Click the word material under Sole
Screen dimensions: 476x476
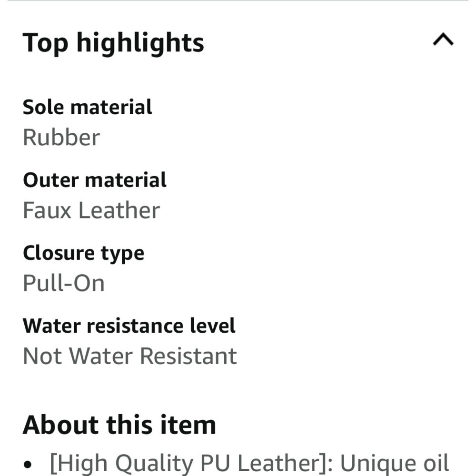tap(111, 107)
